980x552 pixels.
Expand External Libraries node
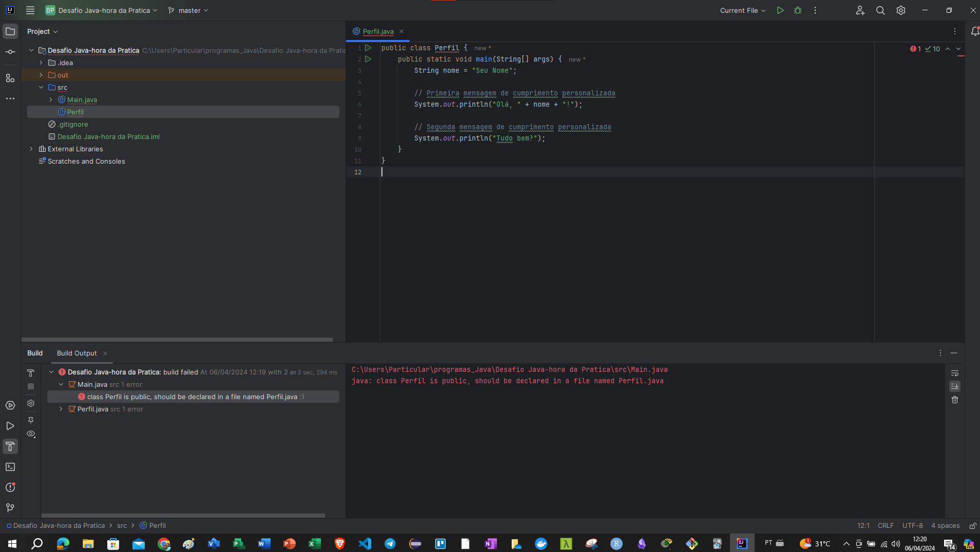point(31,149)
